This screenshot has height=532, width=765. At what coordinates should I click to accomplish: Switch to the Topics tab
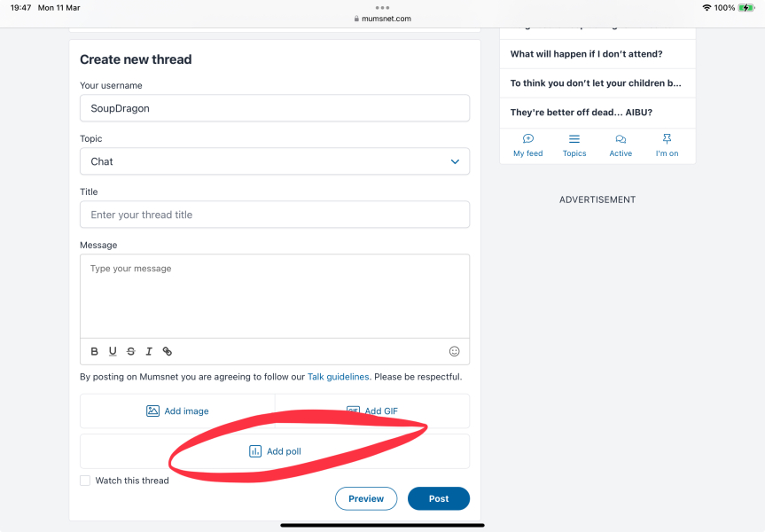click(x=574, y=145)
